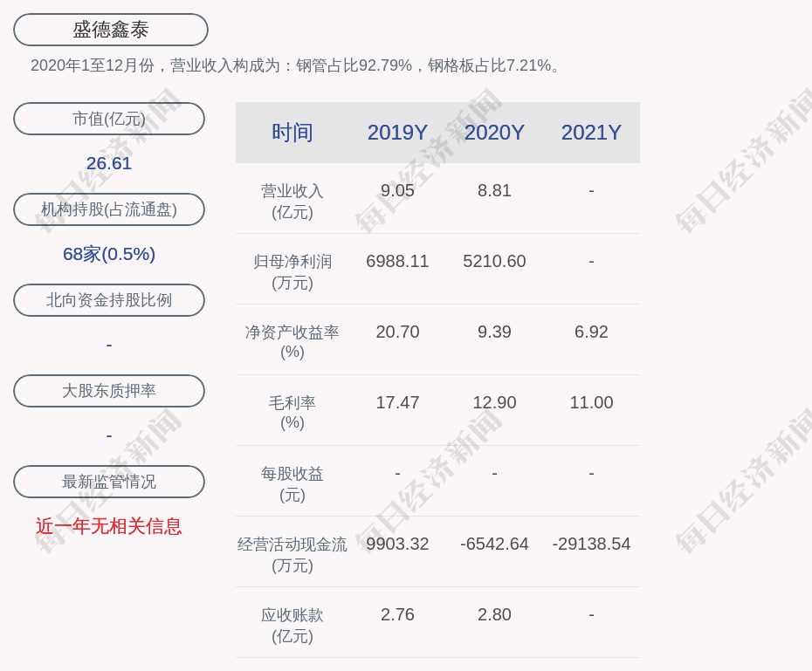Select the 机构持股(占流通盘) pill
Viewport: 812px width, 671px height.
tap(109, 209)
